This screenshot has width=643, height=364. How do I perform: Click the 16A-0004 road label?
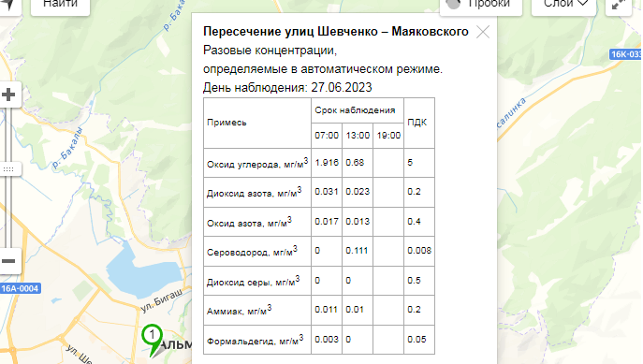pyautogui.click(x=20, y=288)
